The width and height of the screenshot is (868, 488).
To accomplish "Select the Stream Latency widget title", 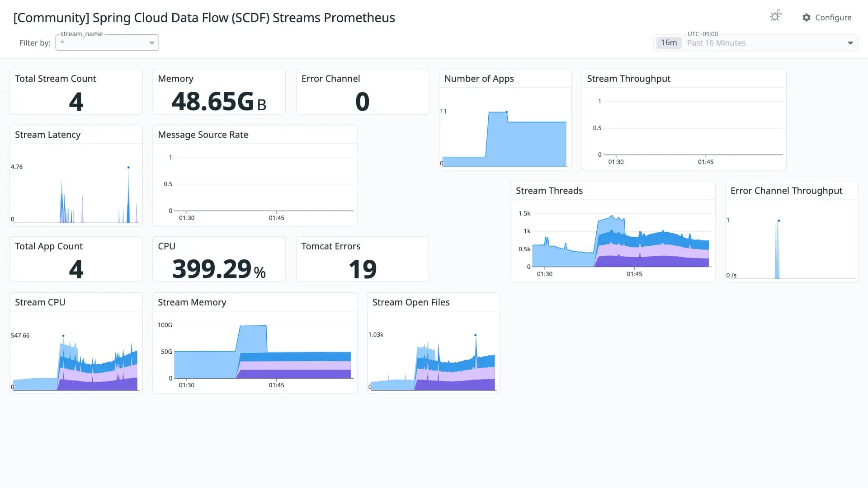I will (47, 135).
